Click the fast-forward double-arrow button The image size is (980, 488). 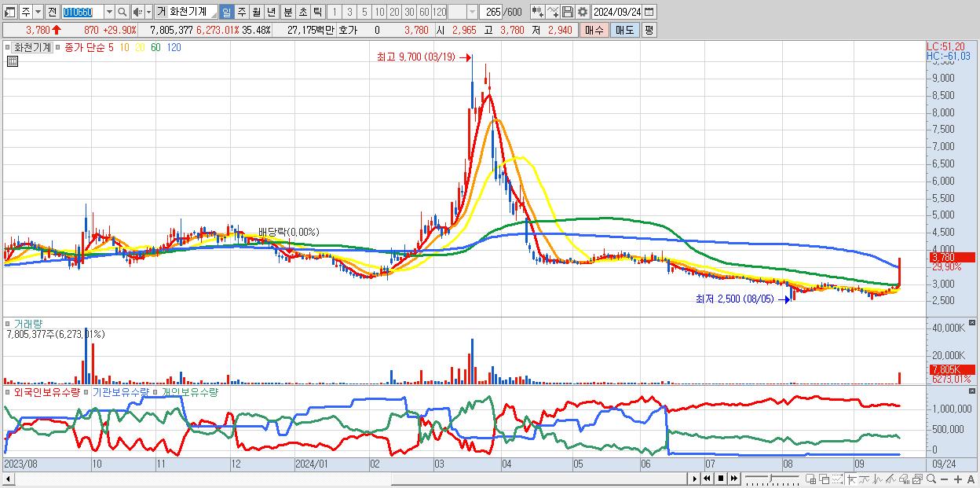coord(733,479)
